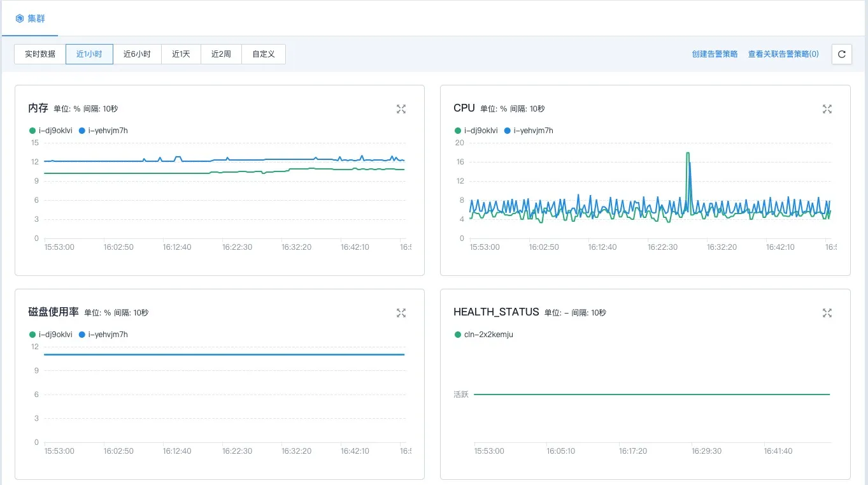Hide the i-dj9oklvi series on 内存 chart
868x485 pixels.
(50, 130)
